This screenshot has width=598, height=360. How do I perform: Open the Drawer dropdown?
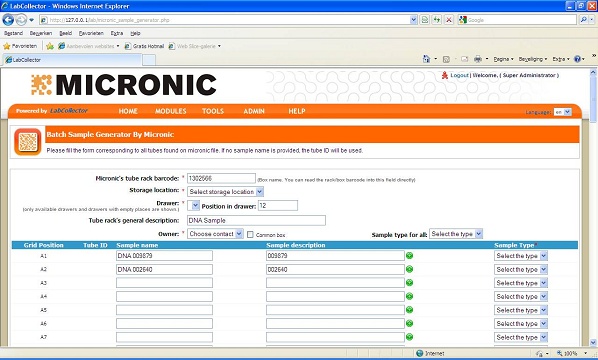pyautogui.click(x=193, y=206)
